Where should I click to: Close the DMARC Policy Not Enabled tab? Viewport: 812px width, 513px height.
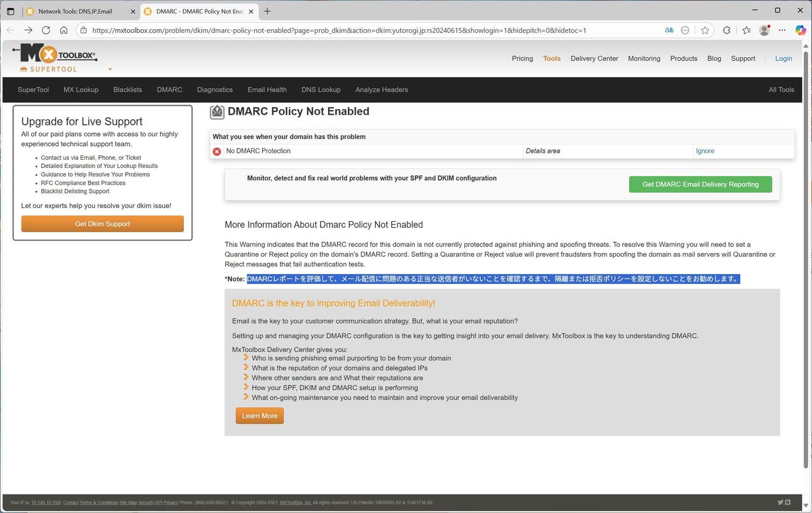[251, 11]
